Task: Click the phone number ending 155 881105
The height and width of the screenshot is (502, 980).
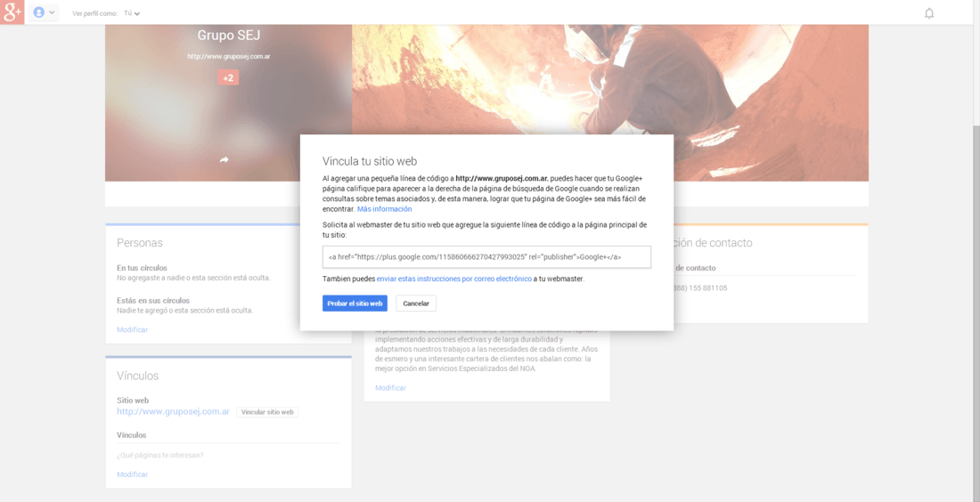Action: (700, 287)
